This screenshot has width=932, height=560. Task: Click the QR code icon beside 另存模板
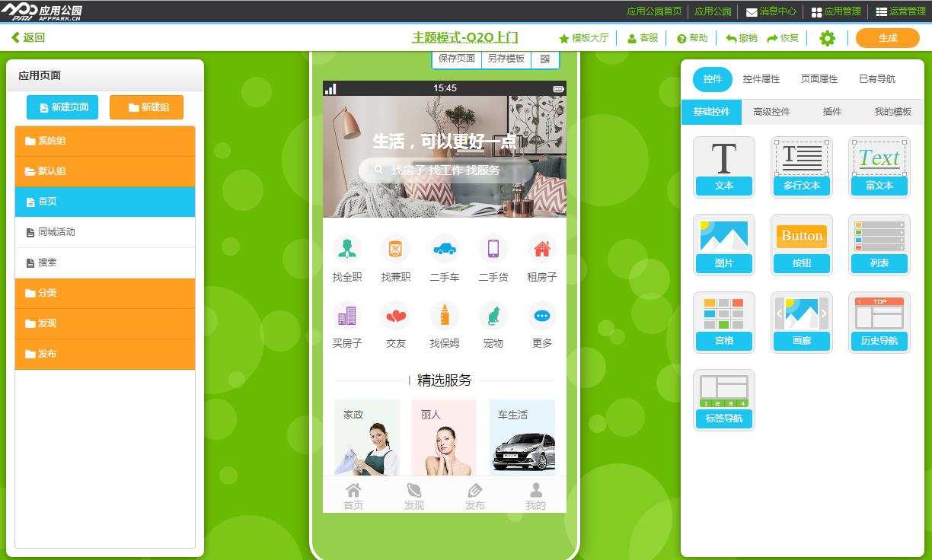(545, 59)
